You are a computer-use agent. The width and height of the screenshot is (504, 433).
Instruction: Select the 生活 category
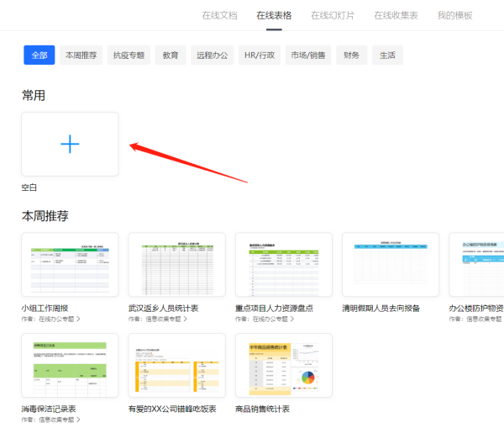[x=387, y=55]
